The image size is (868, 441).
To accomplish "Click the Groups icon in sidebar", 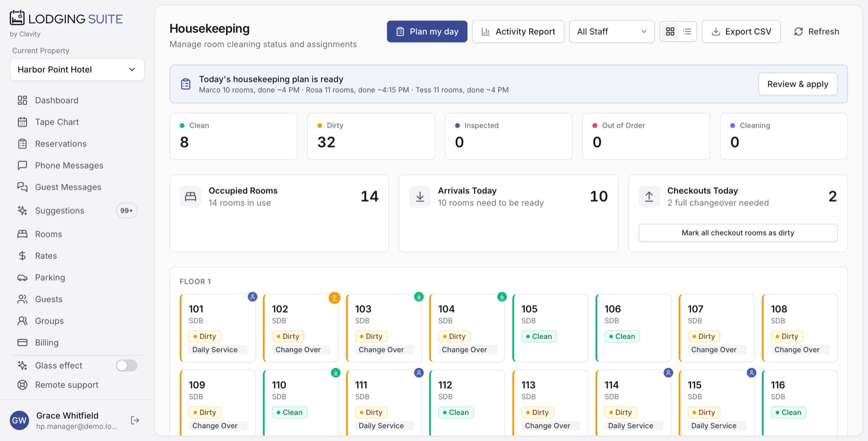I will coord(22,321).
